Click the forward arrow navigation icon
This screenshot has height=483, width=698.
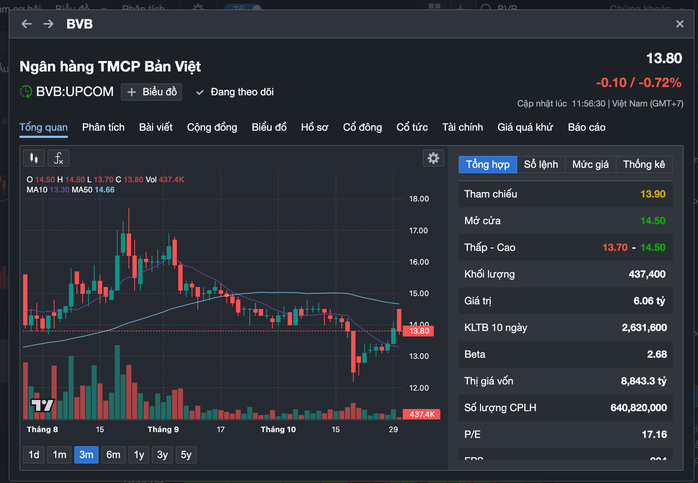pos(48,23)
